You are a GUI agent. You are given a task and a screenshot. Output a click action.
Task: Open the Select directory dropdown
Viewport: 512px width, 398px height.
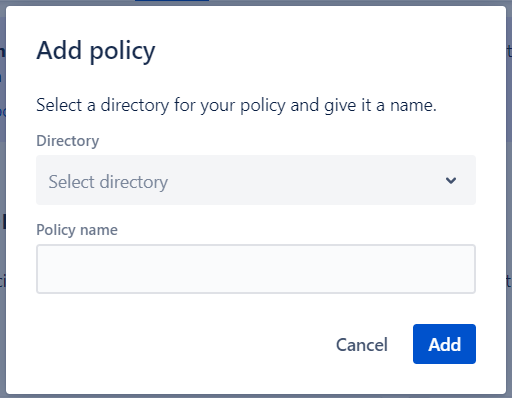[256, 180]
